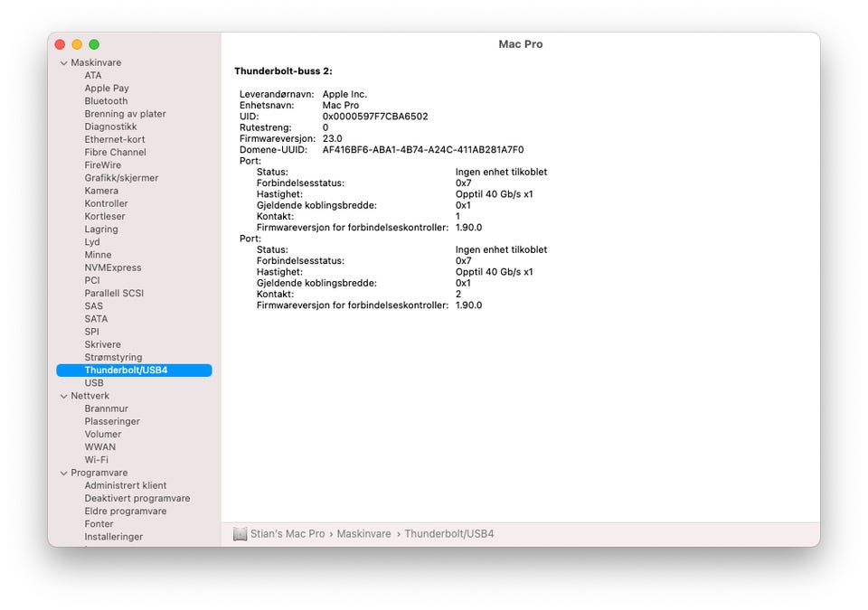The image size is (868, 610).
Task: Click the Enhetsnavn value Mac Pro
Action: pos(341,105)
